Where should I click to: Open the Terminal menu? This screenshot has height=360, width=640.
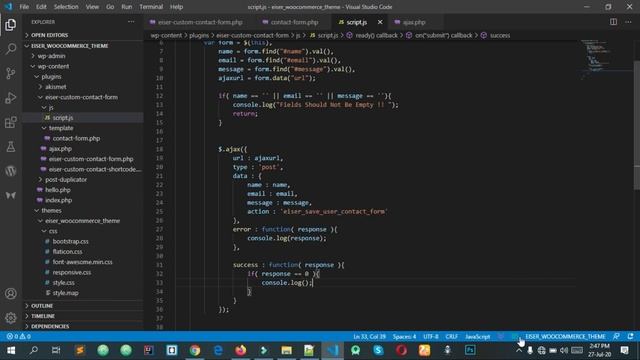[x=151, y=7]
